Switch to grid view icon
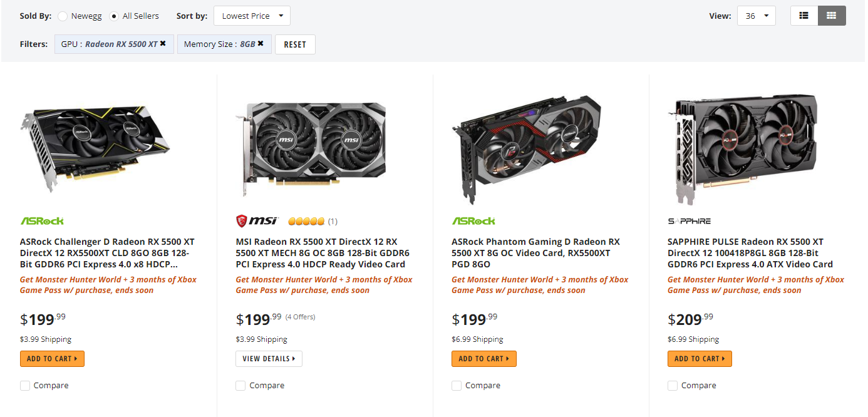The width and height of the screenshot is (868, 417). 832,16
